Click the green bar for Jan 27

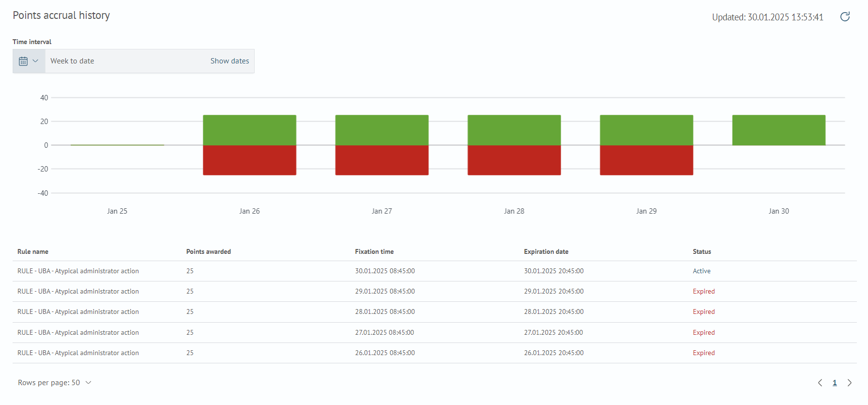tap(381, 130)
